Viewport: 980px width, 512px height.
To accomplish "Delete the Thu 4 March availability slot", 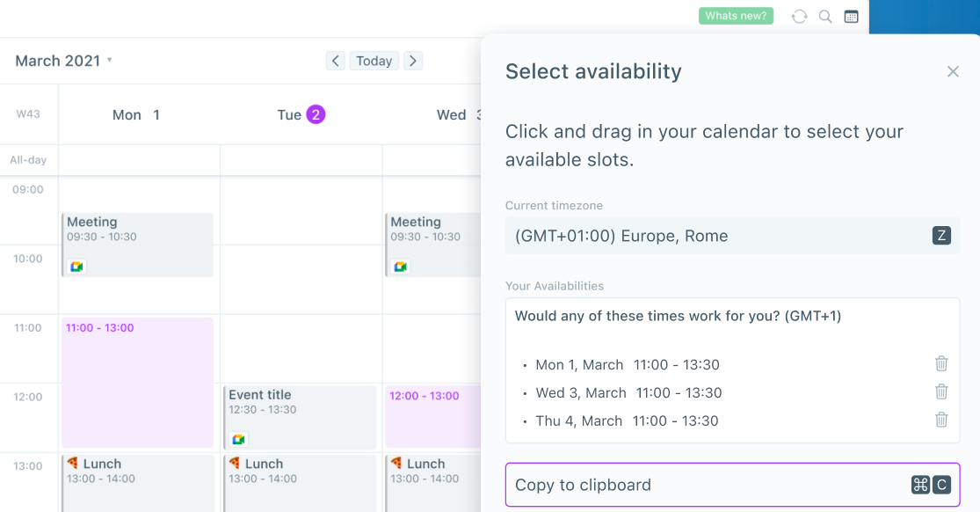I will coord(941,420).
